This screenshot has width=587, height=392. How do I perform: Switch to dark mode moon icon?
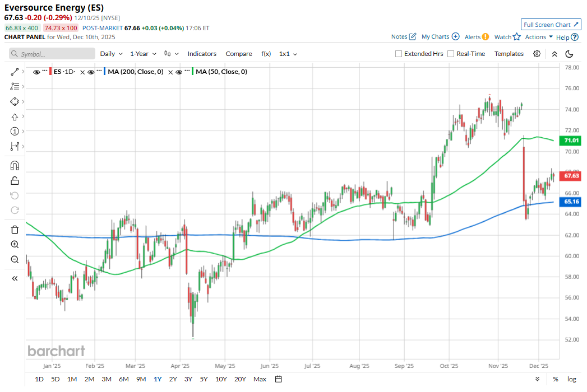tap(569, 54)
